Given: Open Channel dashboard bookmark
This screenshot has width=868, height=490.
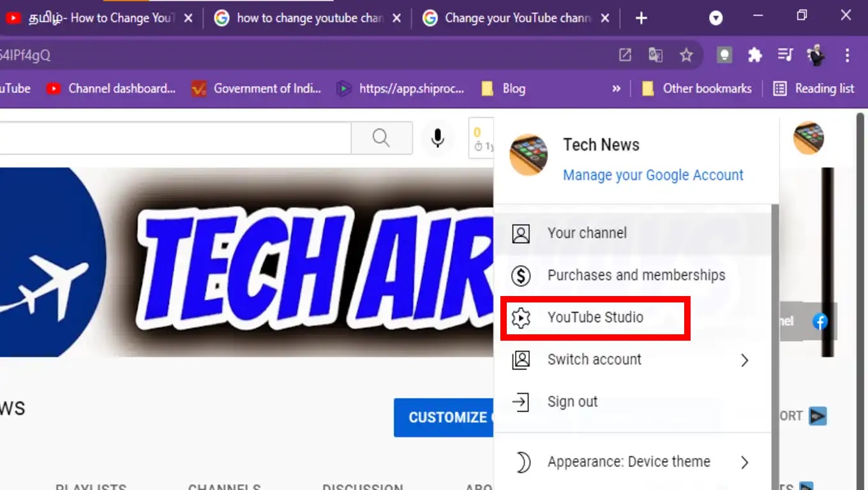Looking at the screenshot, I should 111,89.
